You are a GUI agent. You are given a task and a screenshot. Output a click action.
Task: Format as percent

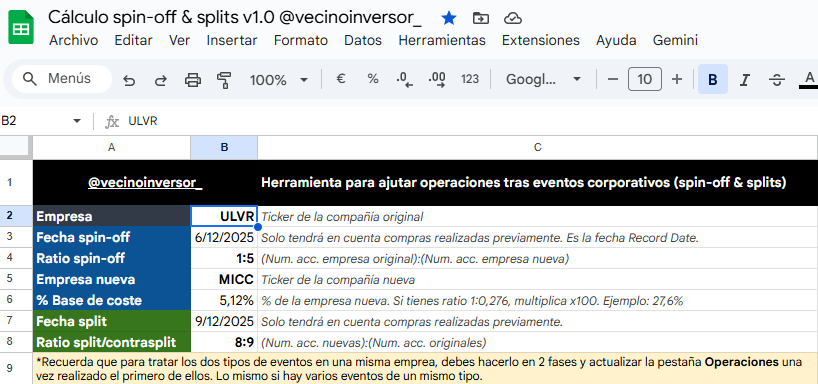[x=372, y=79]
